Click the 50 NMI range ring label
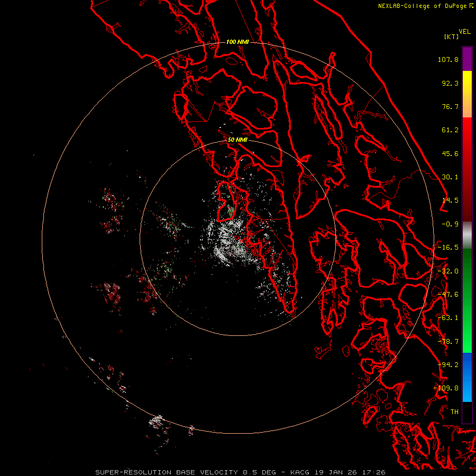The height and width of the screenshot is (476, 476). pos(237,140)
